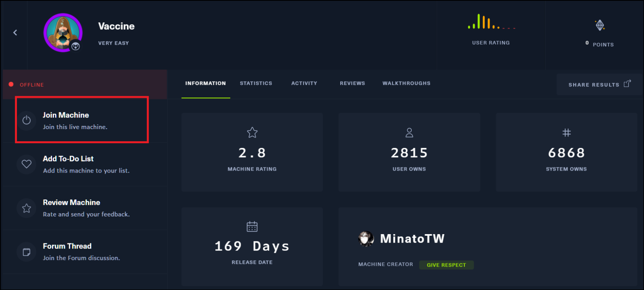644x290 pixels.
Task: Click the share results export icon
Action: 627,84
